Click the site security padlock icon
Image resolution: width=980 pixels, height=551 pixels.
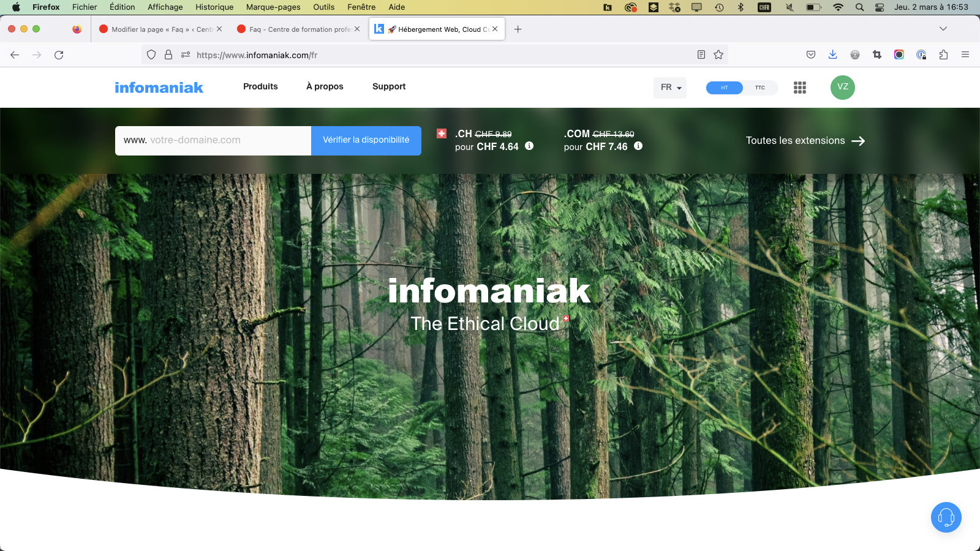click(x=168, y=55)
